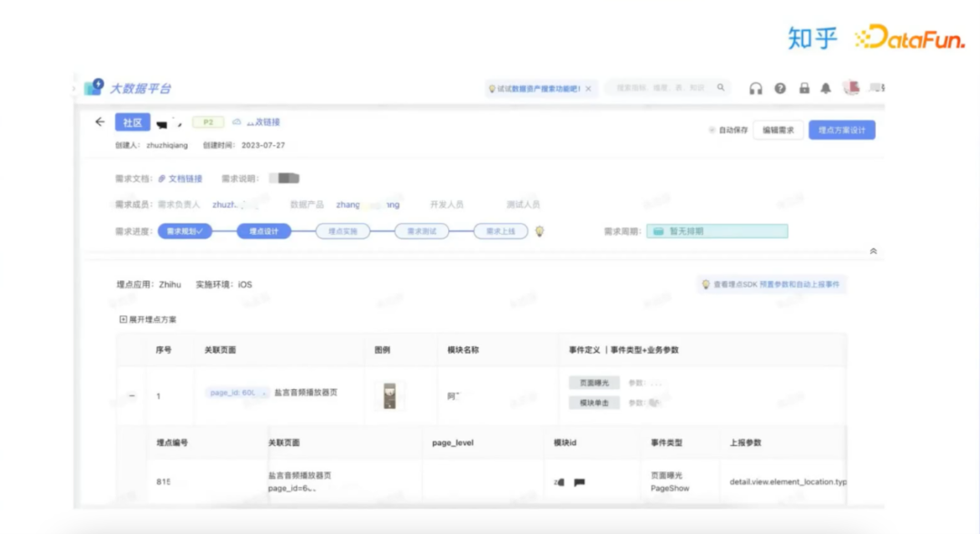Select the 需求测试 progress stage
The height and width of the screenshot is (534, 980).
[x=421, y=231]
